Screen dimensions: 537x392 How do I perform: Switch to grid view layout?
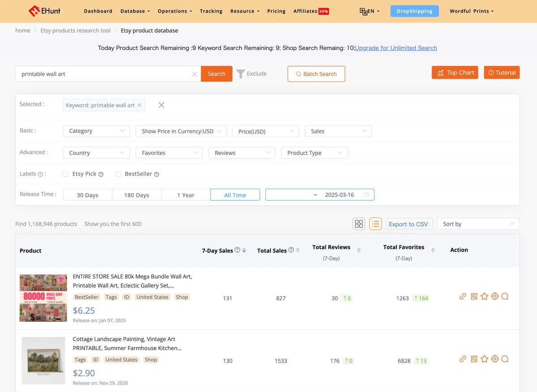(359, 224)
